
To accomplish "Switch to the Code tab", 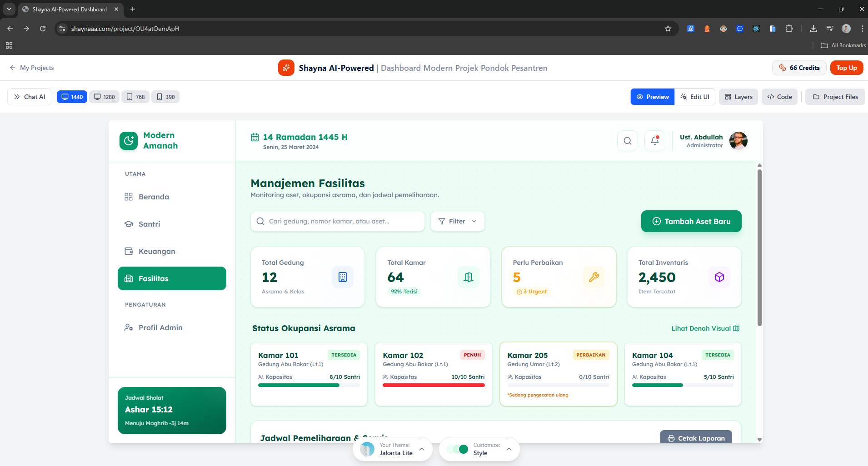I will coord(779,97).
